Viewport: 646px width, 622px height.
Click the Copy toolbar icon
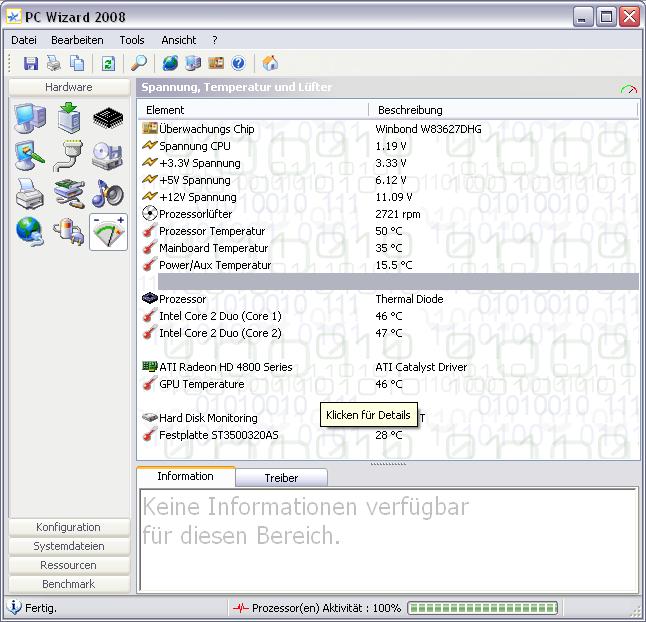click(x=77, y=63)
